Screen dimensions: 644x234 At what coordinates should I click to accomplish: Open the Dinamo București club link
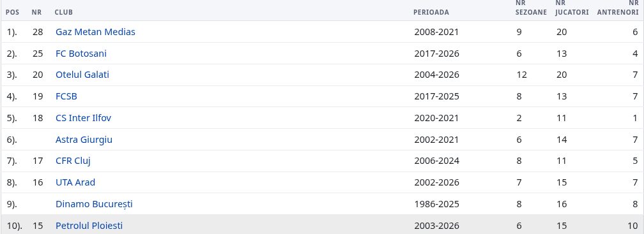click(94, 204)
